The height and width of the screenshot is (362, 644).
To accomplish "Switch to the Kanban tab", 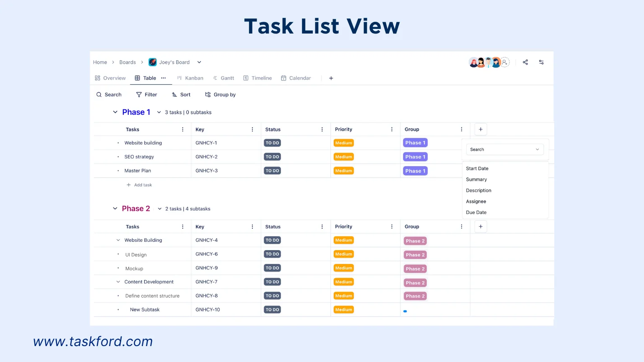I will tap(190, 78).
